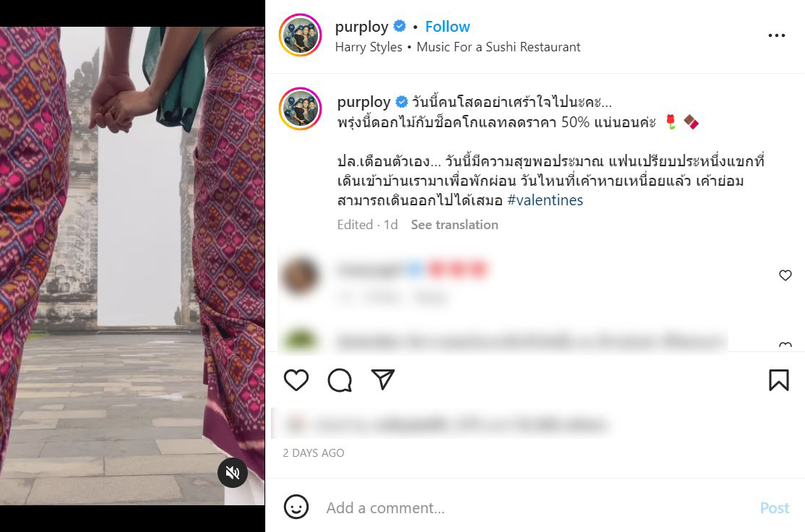Open the three-dots more options menu
Viewport: 805px width, 532px height.
[x=776, y=35]
